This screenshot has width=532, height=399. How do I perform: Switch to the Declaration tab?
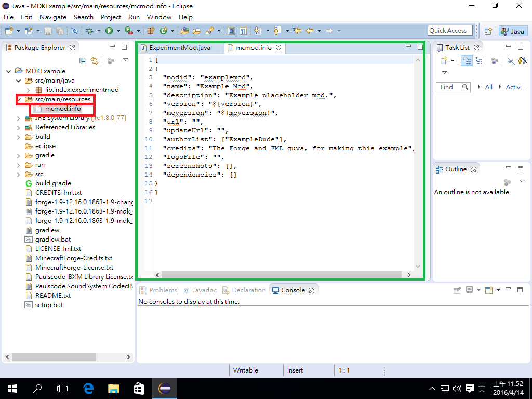pos(244,290)
